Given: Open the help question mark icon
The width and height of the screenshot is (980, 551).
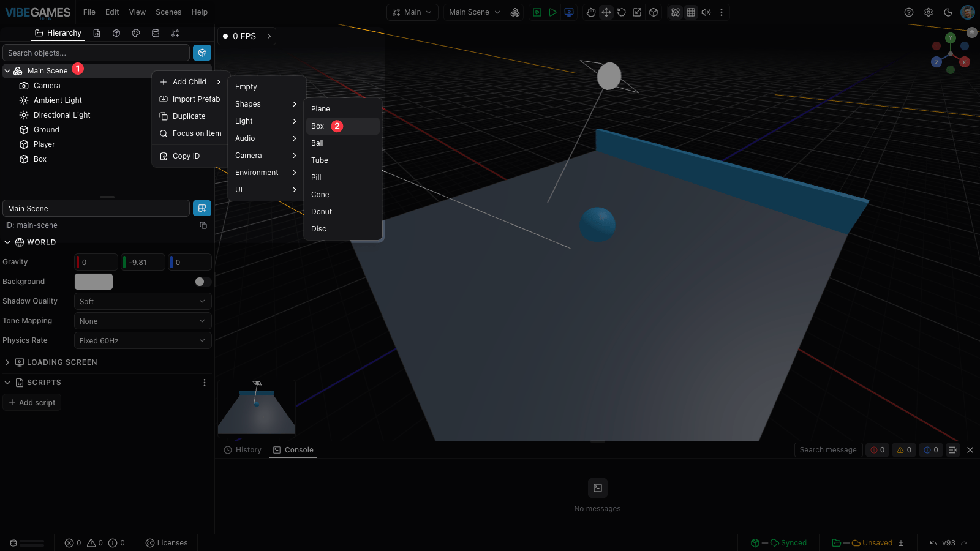Looking at the screenshot, I should pos(909,12).
